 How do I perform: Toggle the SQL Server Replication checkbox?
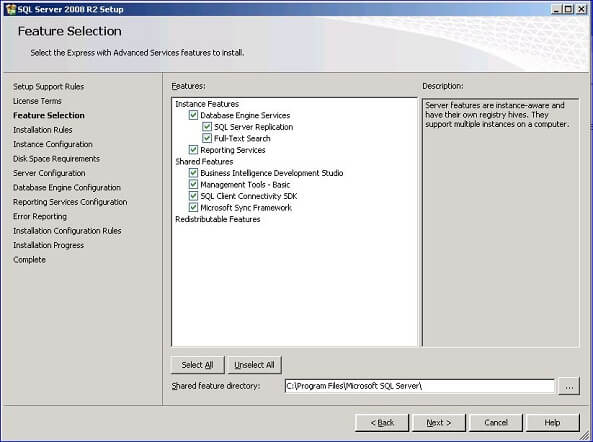tap(207, 127)
